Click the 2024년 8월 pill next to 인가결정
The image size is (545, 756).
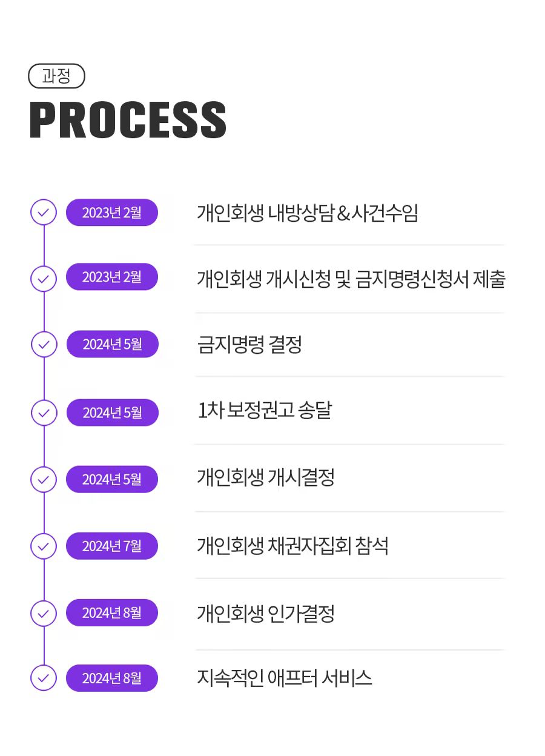112,612
